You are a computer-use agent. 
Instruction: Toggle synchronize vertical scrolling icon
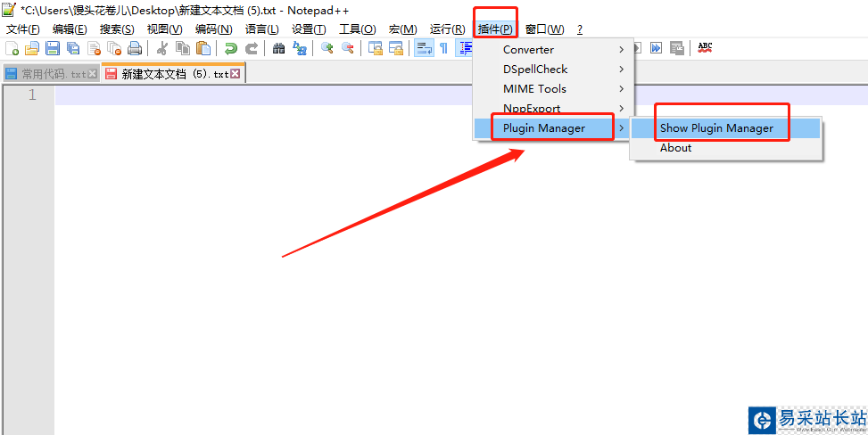(x=376, y=49)
